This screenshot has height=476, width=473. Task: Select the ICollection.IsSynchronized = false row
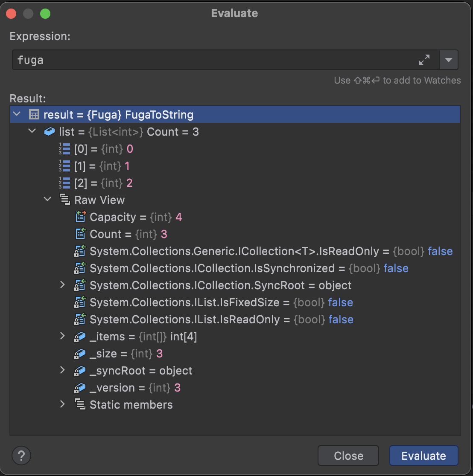(x=235, y=268)
